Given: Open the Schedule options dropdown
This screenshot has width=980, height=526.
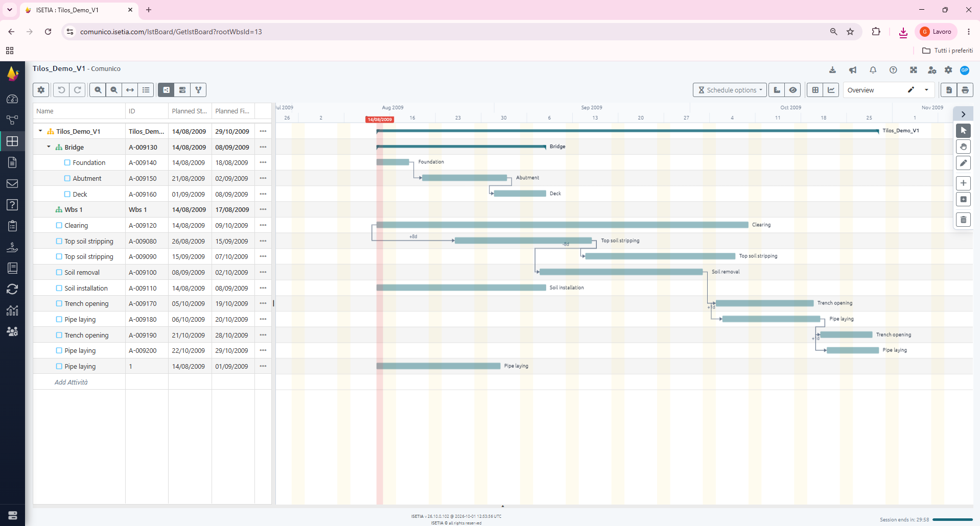Looking at the screenshot, I should point(730,90).
